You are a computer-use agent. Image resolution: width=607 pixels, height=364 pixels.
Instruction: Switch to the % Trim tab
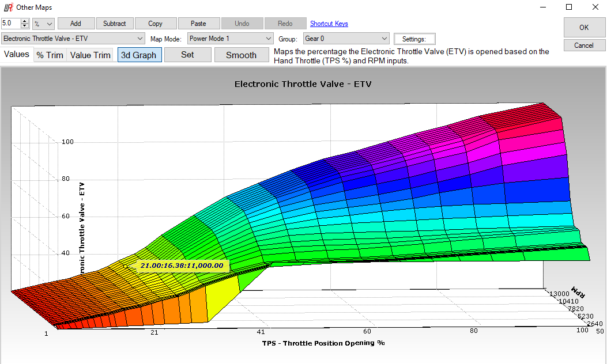[x=50, y=55]
